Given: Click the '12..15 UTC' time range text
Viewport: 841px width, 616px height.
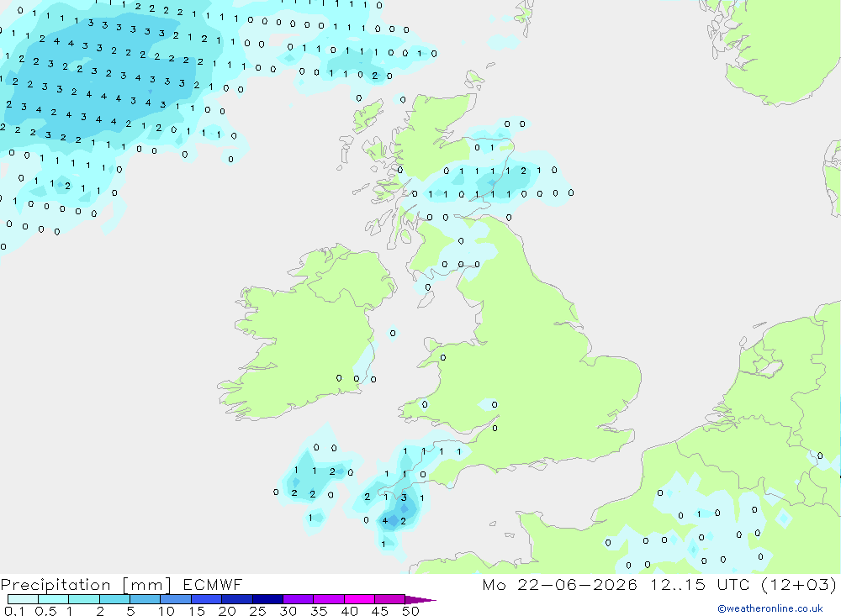Looking at the screenshot, I should click(700, 584).
